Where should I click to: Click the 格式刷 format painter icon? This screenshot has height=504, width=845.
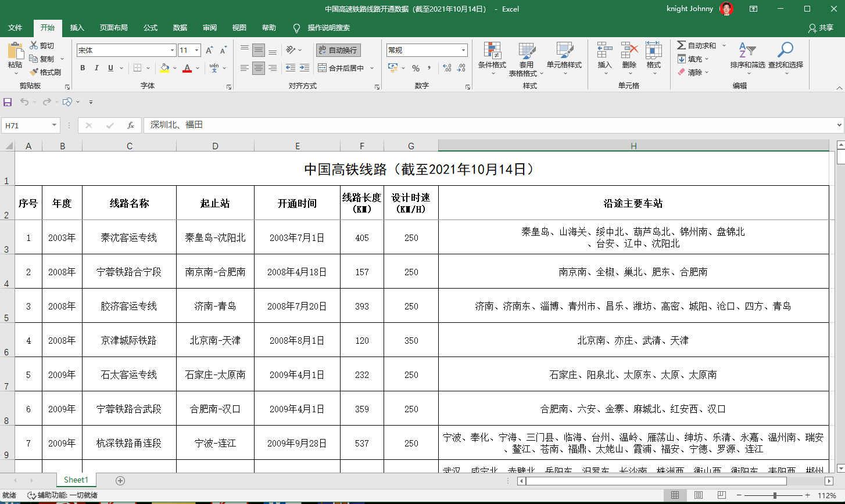(x=33, y=73)
